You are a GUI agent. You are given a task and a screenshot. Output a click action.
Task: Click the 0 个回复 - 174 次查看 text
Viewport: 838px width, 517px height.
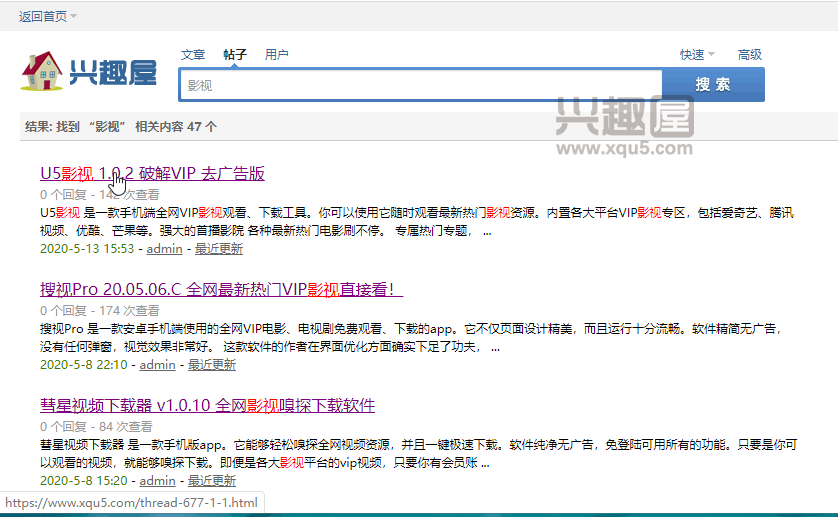click(x=100, y=311)
